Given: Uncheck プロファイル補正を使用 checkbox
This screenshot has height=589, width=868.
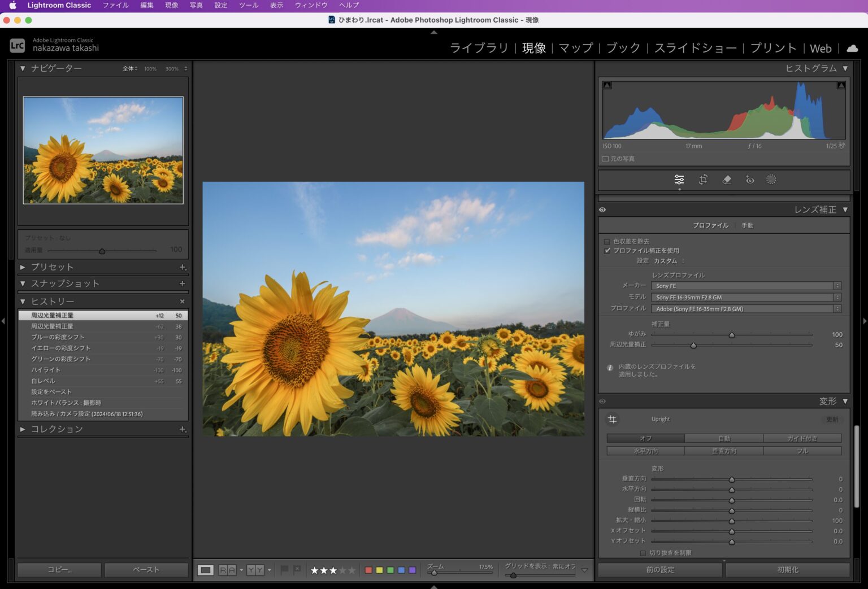Looking at the screenshot, I should [x=607, y=251].
